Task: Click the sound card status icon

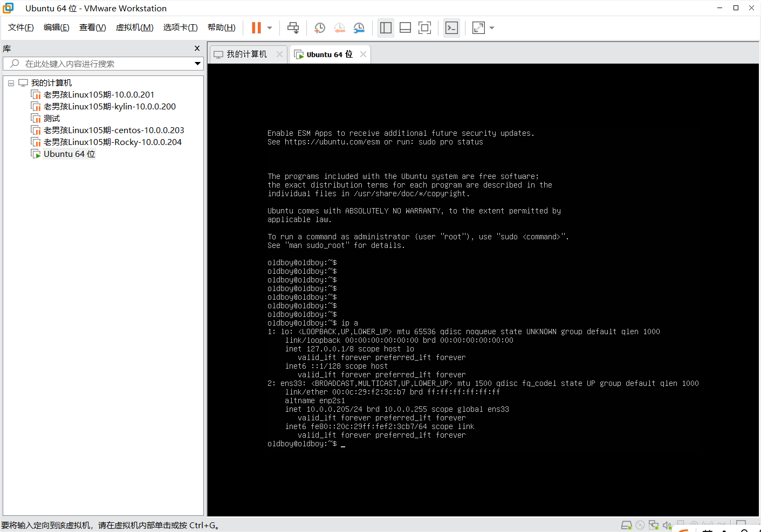Action: [667, 525]
